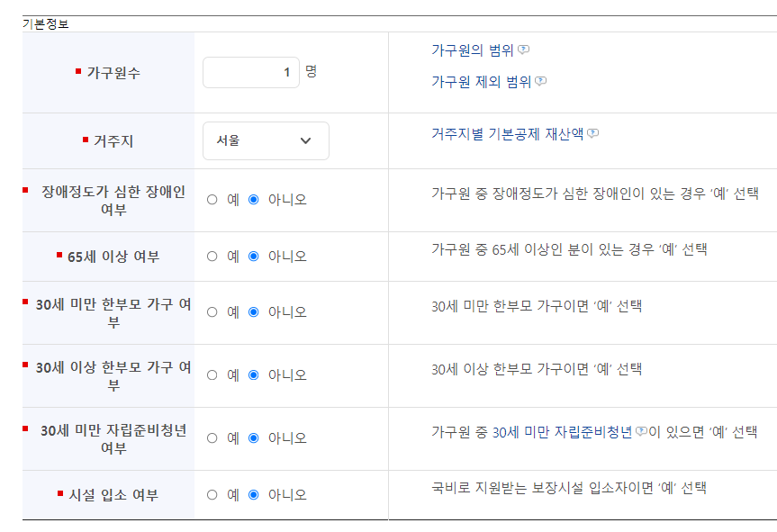Select 아니오 for 65세 이상 여부

coord(254,257)
